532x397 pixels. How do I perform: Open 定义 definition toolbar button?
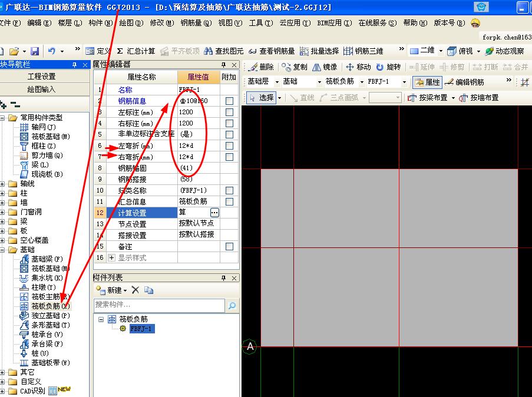click(98, 51)
